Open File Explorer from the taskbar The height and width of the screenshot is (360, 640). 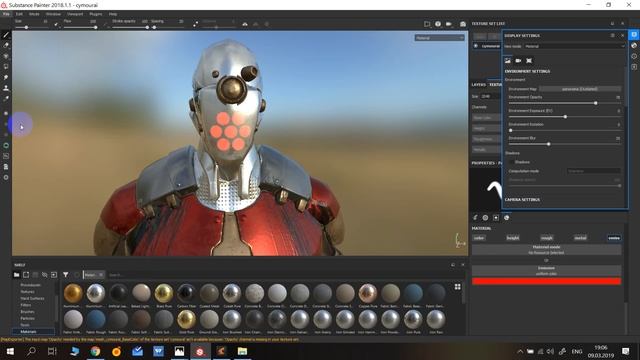pyautogui.click(x=242, y=351)
